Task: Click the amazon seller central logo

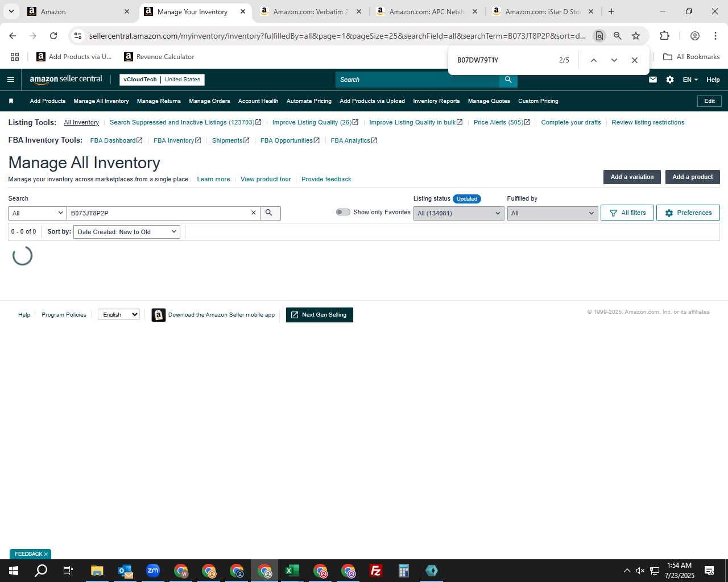Action: tap(66, 80)
